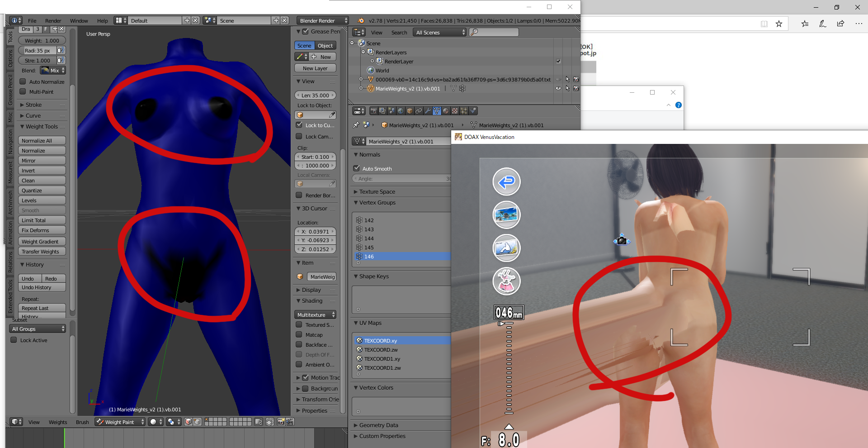Open Particles properties sparkle tab

point(464,111)
